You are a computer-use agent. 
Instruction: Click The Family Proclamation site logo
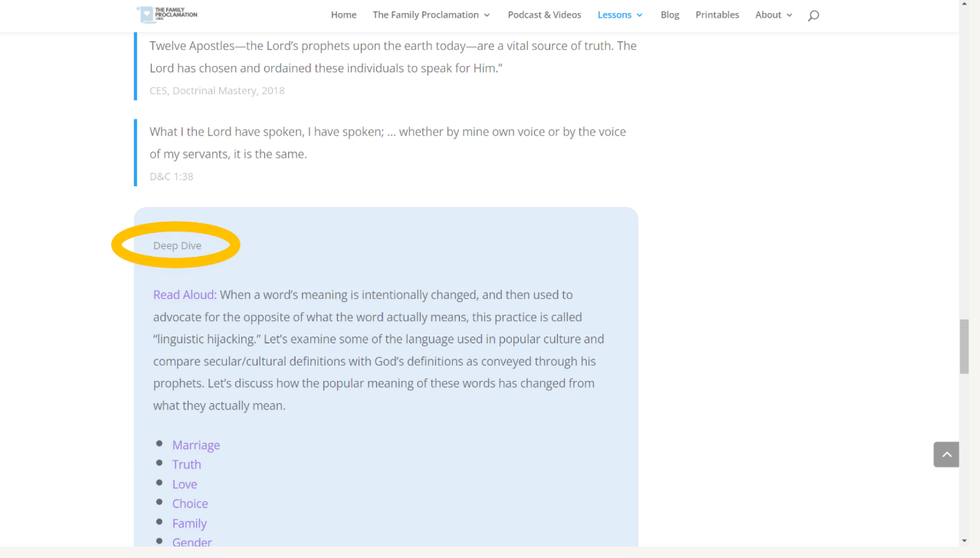(x=167, y=15)
